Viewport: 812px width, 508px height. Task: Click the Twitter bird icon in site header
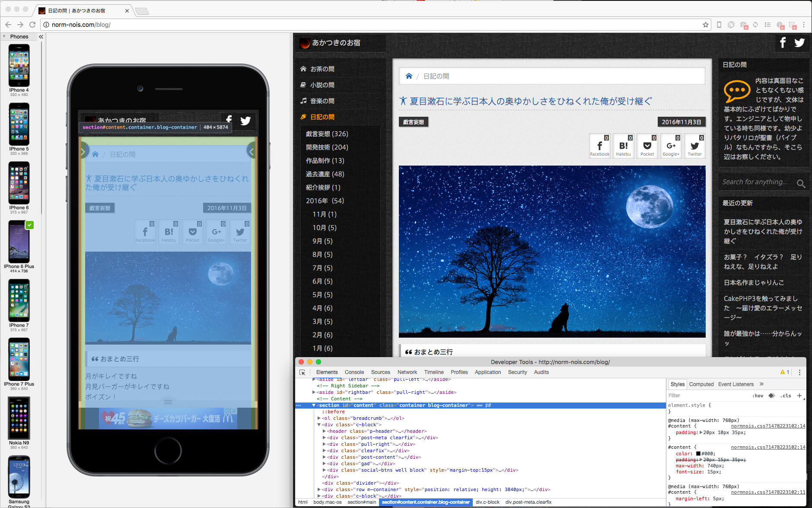pyautogui.click(x=799, y=42)
